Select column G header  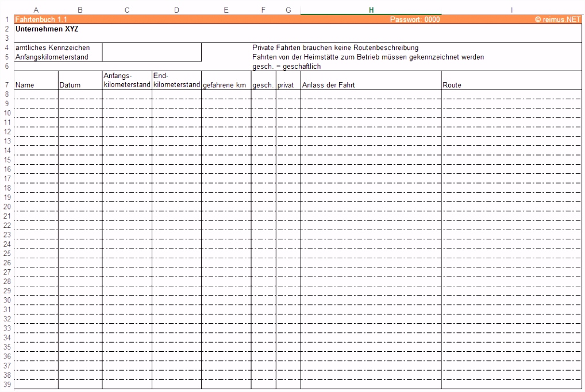tap(288, 10)
